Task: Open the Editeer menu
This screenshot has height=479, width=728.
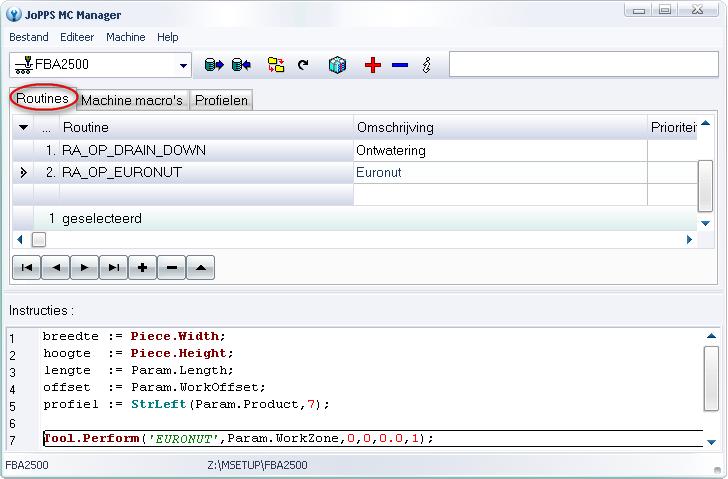Action: [77, 37]
